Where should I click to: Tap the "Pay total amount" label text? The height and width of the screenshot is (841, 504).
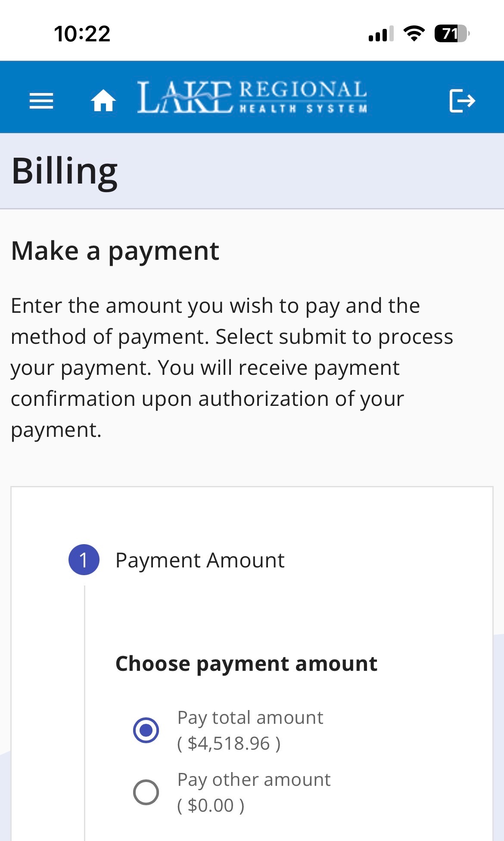pyautogui.click(x=250, y=718)
